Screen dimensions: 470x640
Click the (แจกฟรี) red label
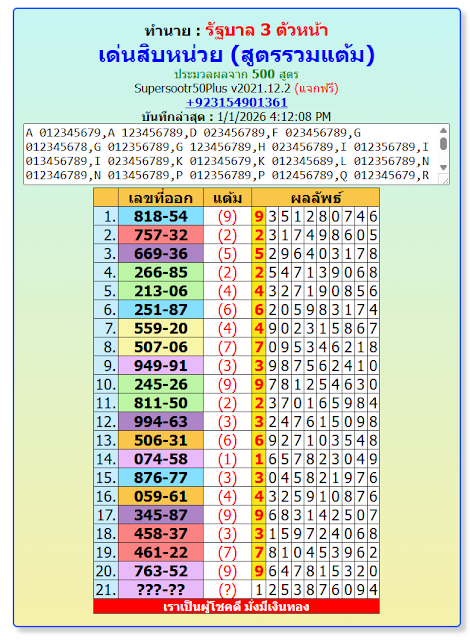click(316, 88)
